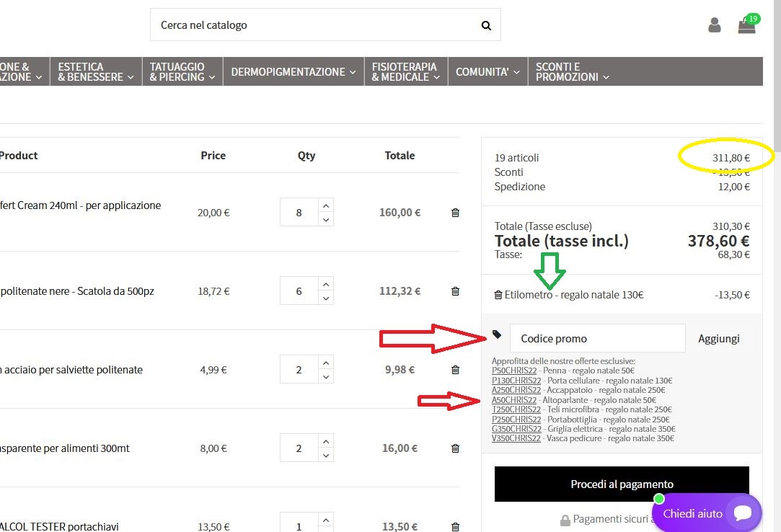Open the Chiedi aiuto chat widget

pyautogui.click(x=707, y=513)
